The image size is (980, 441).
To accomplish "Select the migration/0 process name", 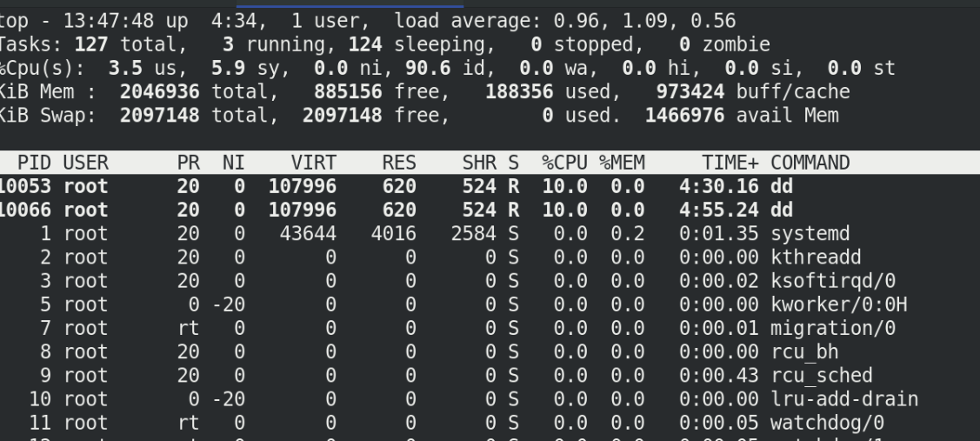I will 832,329.
